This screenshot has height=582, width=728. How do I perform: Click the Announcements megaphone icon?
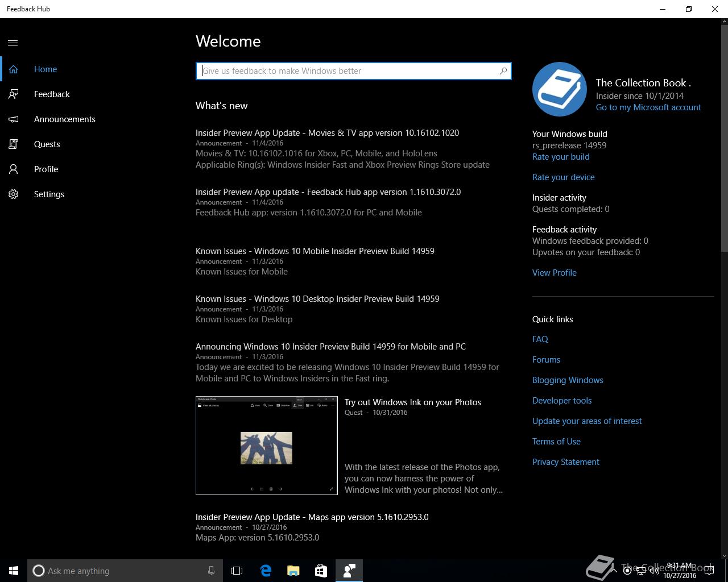point(13,119)
